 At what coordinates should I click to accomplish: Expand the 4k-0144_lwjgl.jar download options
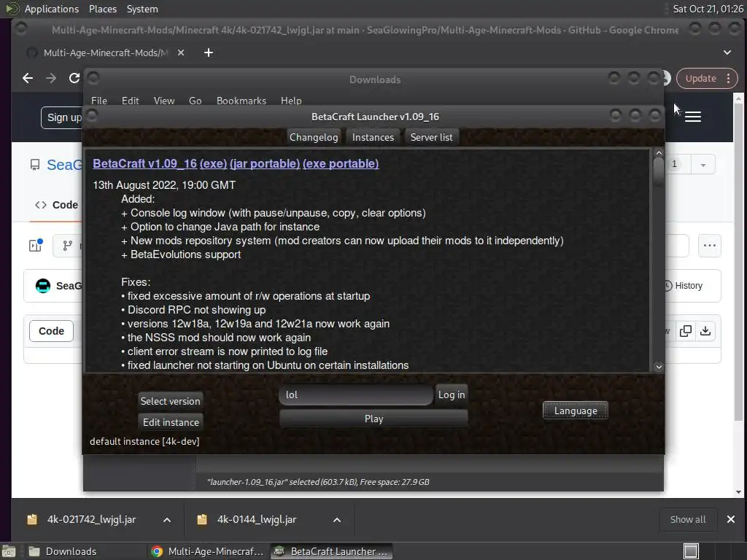pyautogui.click(x=337, y=520)
